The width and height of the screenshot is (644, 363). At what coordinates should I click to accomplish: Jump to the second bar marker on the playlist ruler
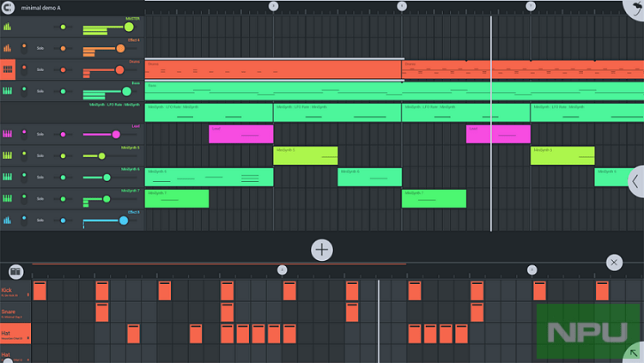402,6
